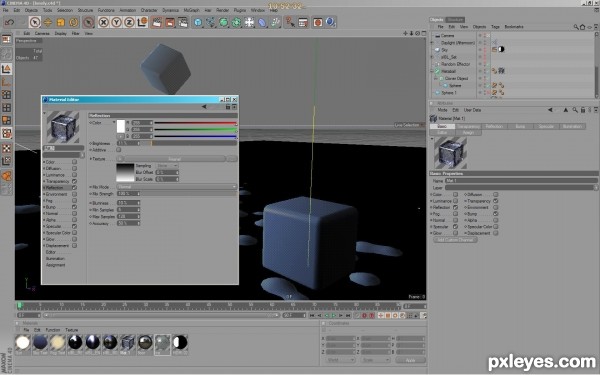Click the Blurriness value field
This screenshot has width=600, height=375.
(128, 203)
